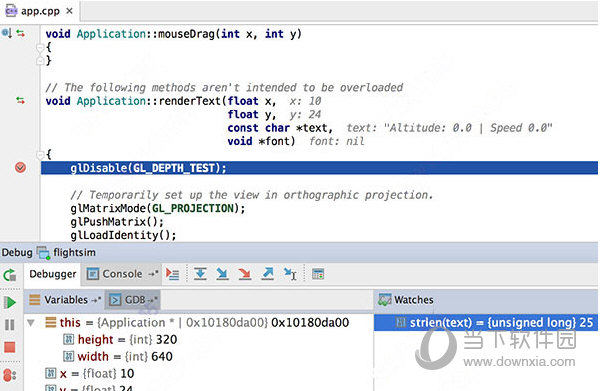Click the Step Over icon
Image resolution: width=600 pixels, height=391 pixels.
point(200,274)
